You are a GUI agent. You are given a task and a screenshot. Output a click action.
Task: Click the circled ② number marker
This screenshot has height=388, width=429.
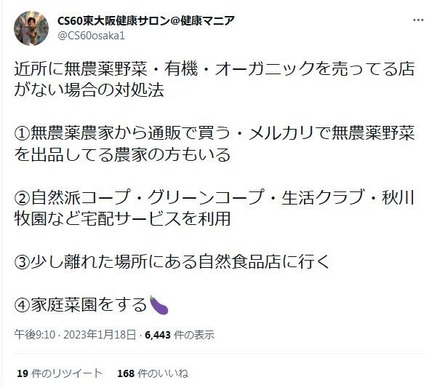tap(22, 197)
